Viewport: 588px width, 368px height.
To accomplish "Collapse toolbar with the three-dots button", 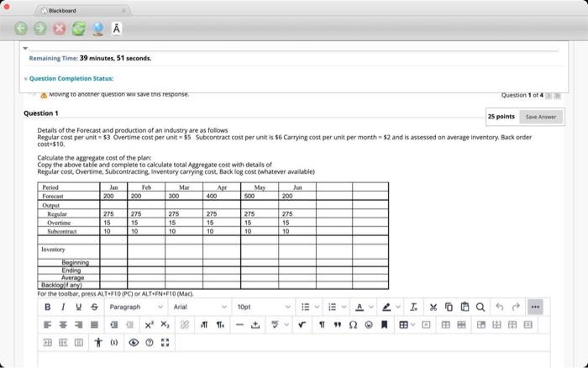I will 535,307.
